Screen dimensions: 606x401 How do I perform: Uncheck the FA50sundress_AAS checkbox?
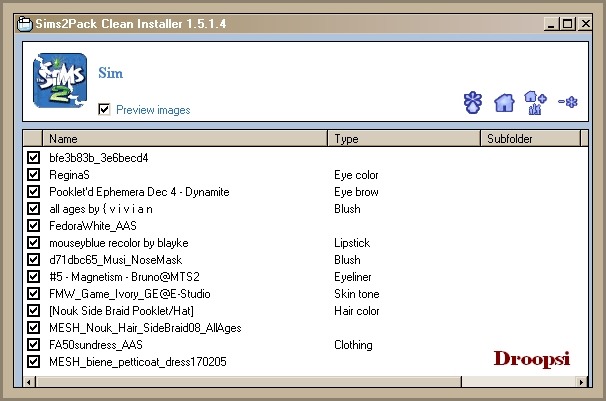point(34,344)
